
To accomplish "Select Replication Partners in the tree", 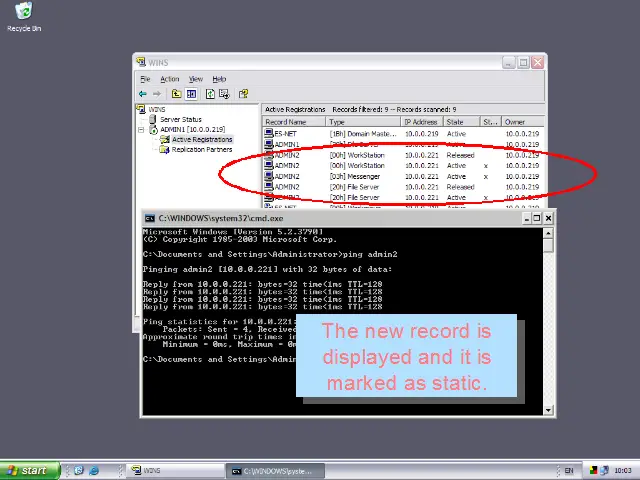I will (201, 150).
